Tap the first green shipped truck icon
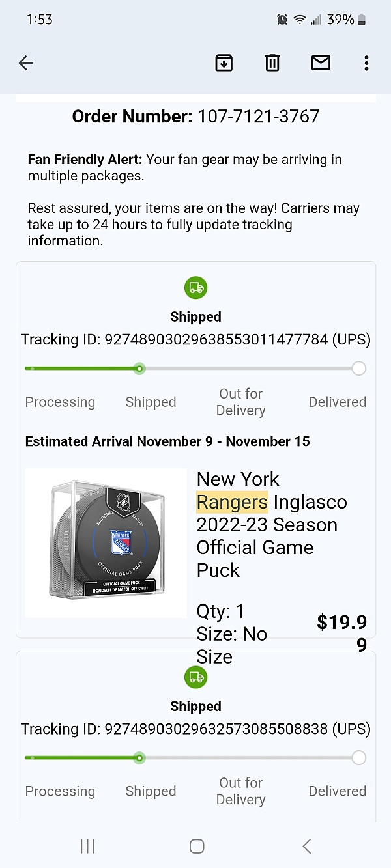 (x=195, y=287)
